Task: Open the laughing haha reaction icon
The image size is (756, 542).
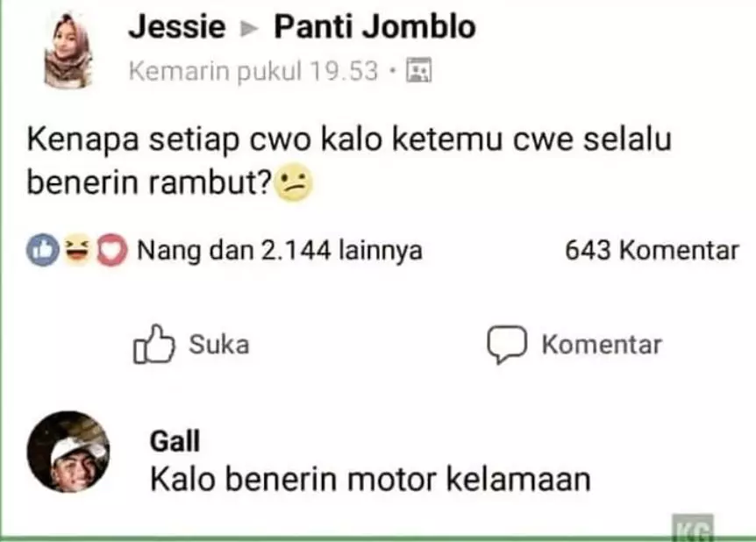Action: click(x=77, y=249)
